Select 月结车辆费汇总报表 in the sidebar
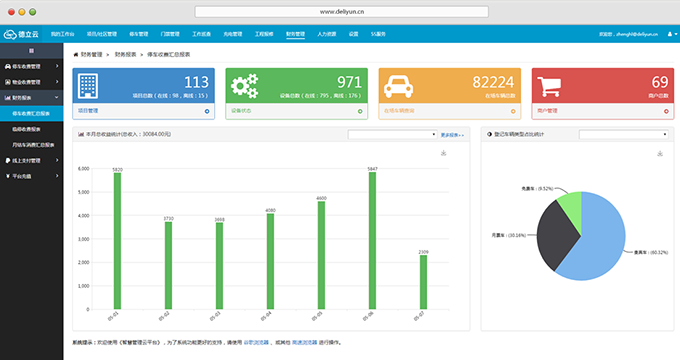Viewport: 680px width, 360px height. tap(32, 145)
